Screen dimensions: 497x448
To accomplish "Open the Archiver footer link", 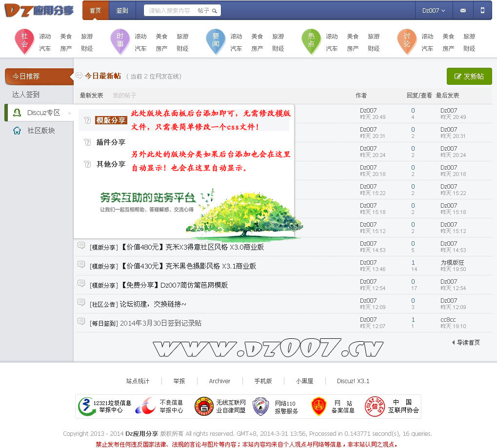I will tap(219, 381).
